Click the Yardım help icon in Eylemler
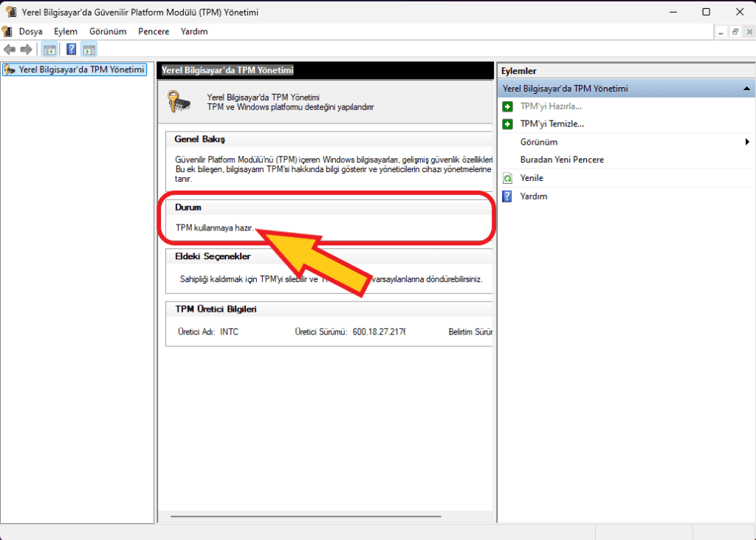Viewport: 756px width, 540px height. click(x=507, y=196)
